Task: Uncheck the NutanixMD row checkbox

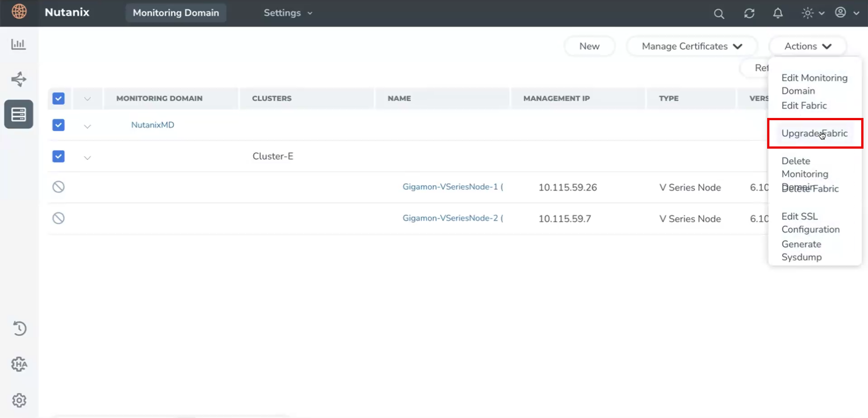Action: 58,125
